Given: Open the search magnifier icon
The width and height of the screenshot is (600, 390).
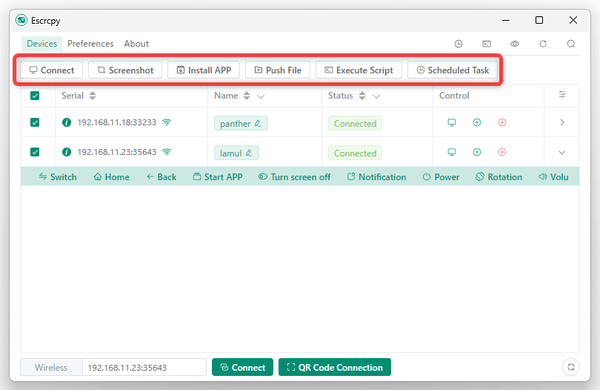Looking at the screenshot, I should [571, 44].
